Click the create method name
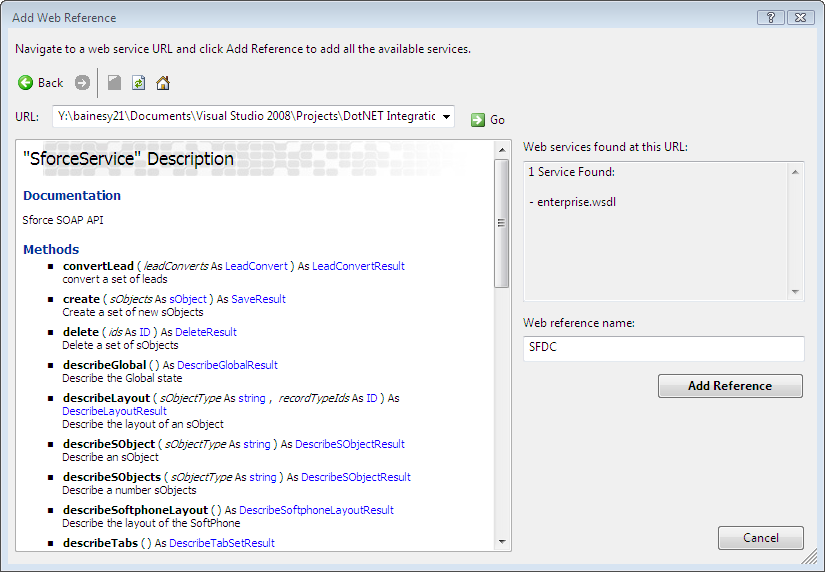The image size is (825, 572). 81,299
